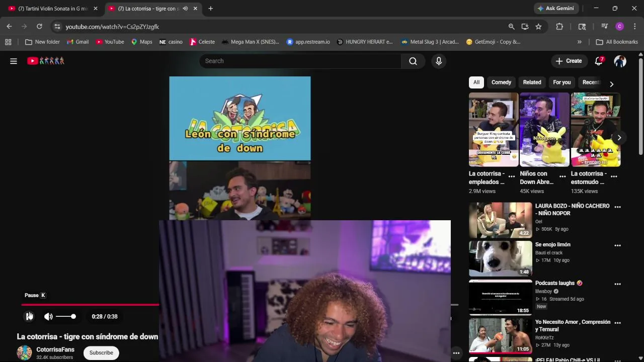Open a new browser tab
This screenshot has width=644, height=362.
point(210,9)
